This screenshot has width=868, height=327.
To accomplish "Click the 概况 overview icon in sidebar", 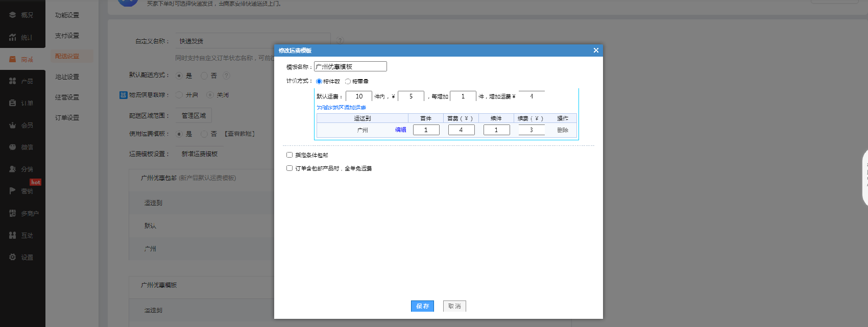I will [x=13, y=15].
